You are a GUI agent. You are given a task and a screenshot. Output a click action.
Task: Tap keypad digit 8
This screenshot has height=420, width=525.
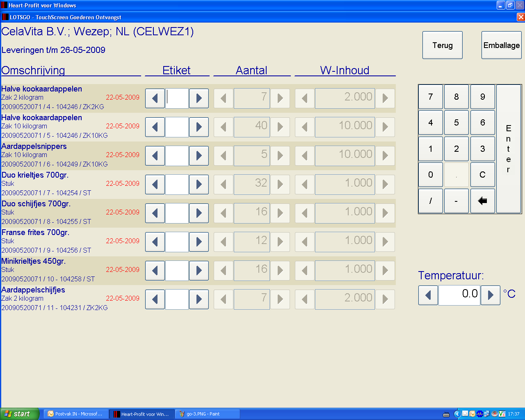click(457, 97)
